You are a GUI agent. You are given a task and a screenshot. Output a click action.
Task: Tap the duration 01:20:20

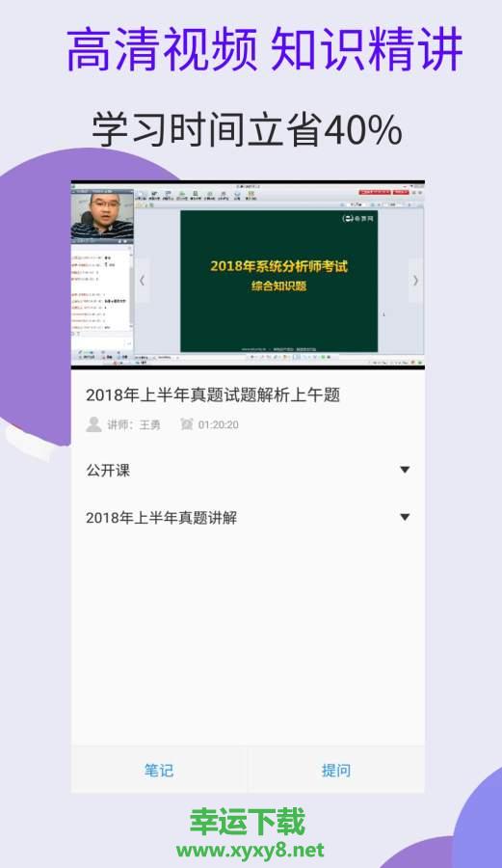click(x=219, y=424)
